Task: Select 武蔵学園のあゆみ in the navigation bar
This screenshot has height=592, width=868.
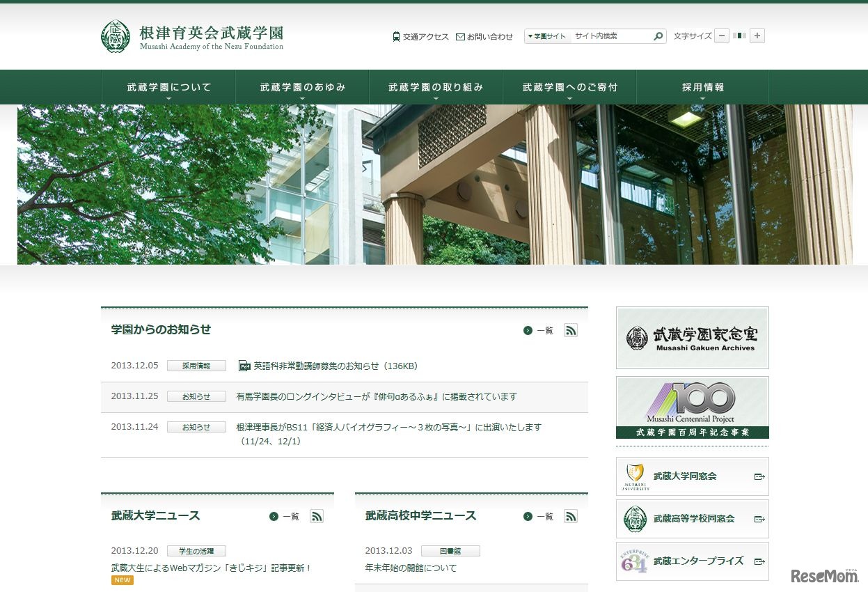Action: tap(302, 86)
